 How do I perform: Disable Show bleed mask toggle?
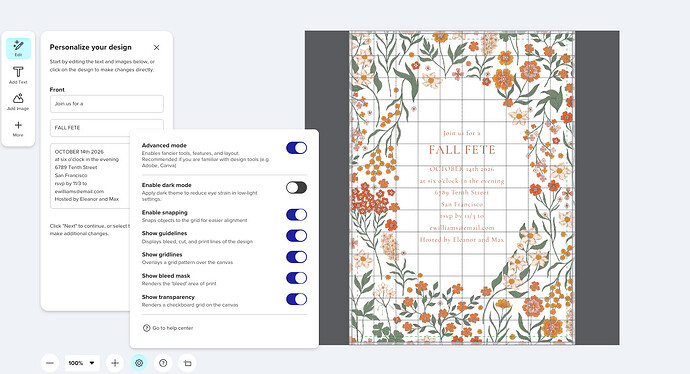pos(296,278)
